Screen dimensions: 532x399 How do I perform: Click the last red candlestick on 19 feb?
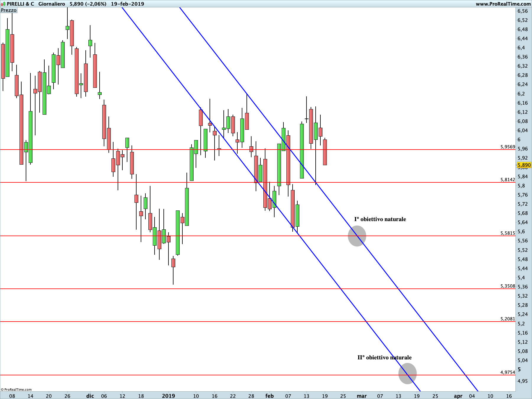click(x=325, y=152)
